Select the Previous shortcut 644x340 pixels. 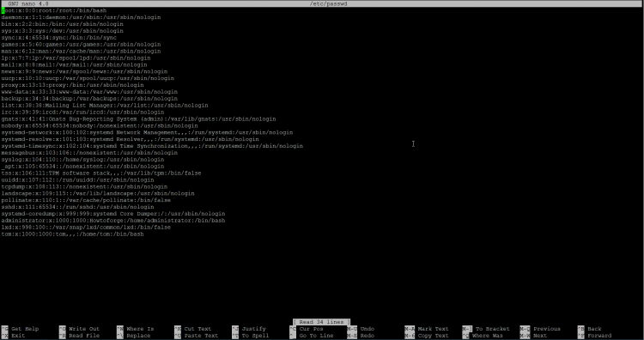pyautogui.click(x=540, y=329)
